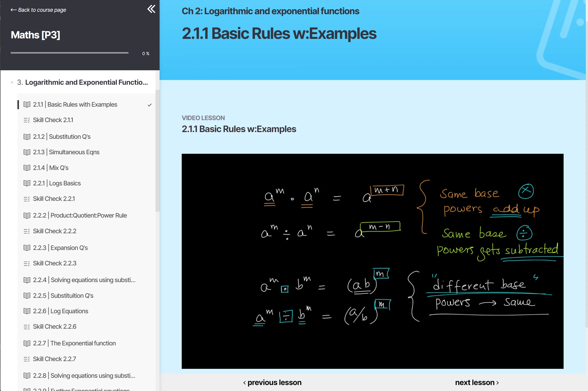
Task: Go to the next lesson
Action: [476, 383]
